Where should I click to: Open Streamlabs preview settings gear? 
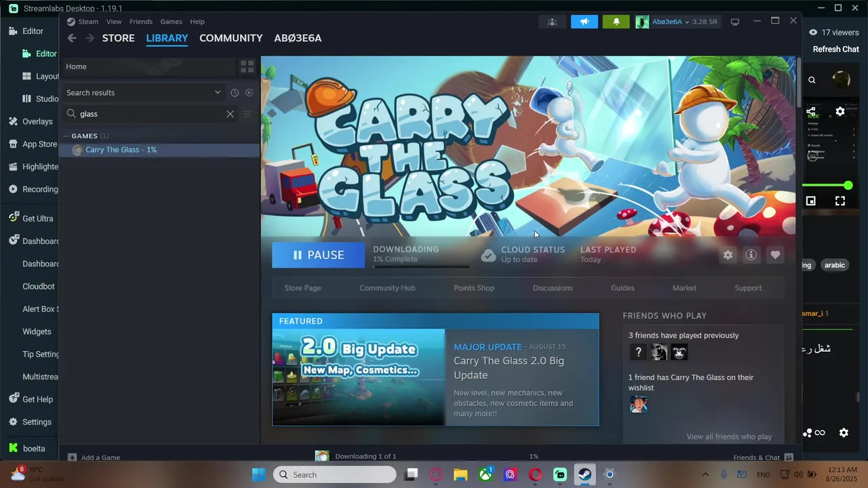point(840,111)
